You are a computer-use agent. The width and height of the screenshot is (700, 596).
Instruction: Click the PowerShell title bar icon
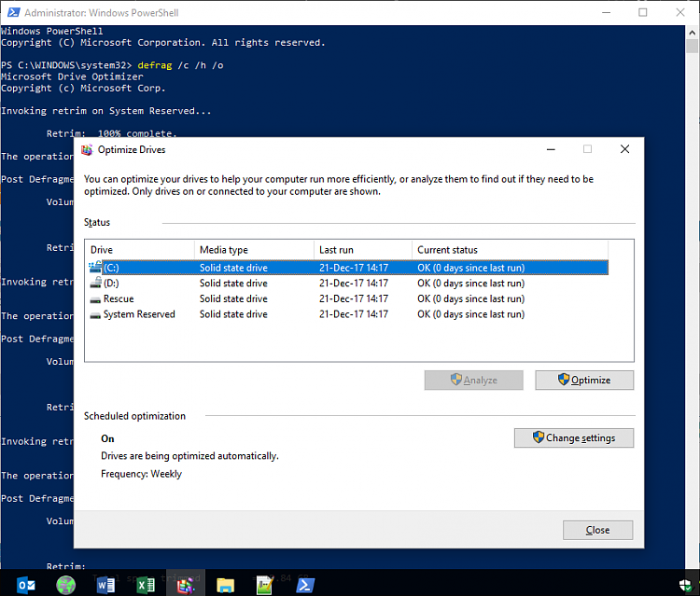13,12
